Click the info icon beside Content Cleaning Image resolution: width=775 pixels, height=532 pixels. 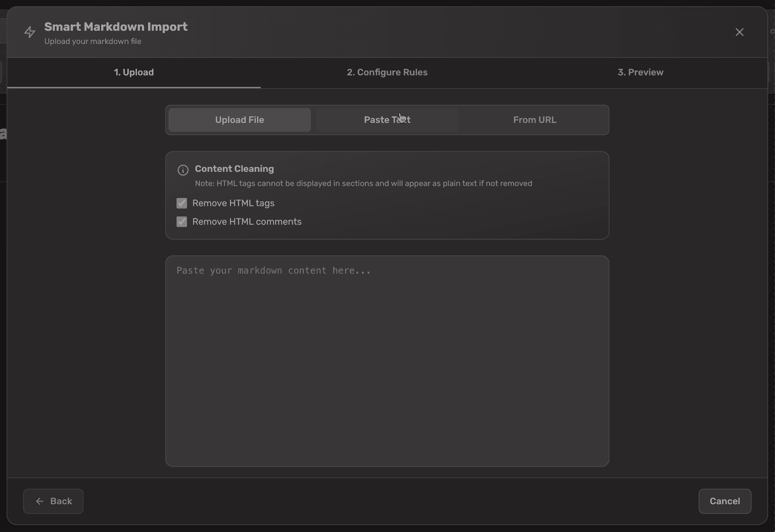(182, 170)
